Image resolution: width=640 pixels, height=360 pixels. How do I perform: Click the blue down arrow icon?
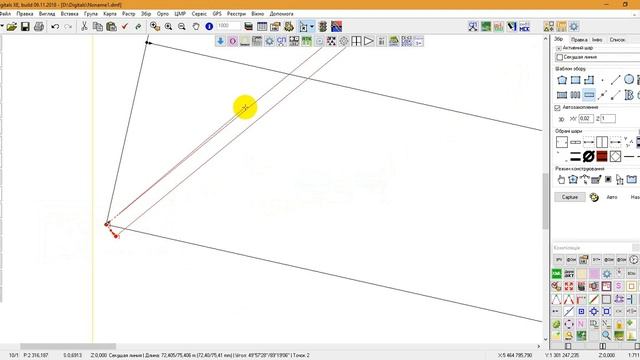(220, 41)
